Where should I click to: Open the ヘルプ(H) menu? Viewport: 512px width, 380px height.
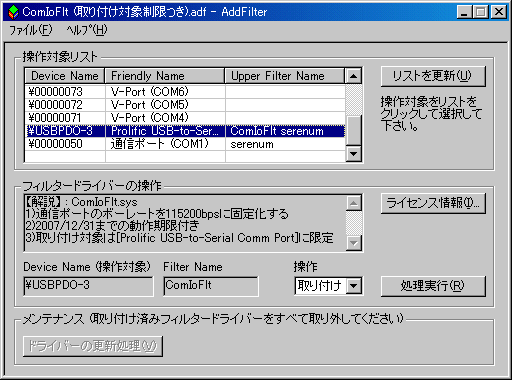coord(86,30)
